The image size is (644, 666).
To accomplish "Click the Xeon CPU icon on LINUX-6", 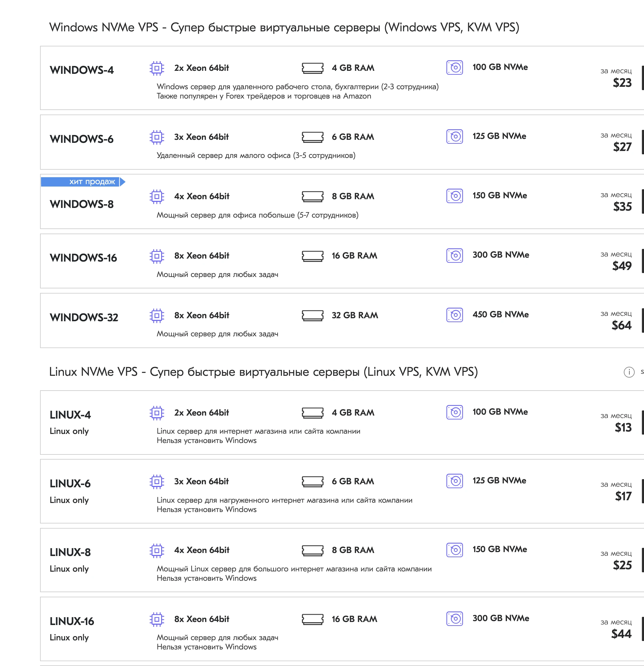I will click(157, 482).
